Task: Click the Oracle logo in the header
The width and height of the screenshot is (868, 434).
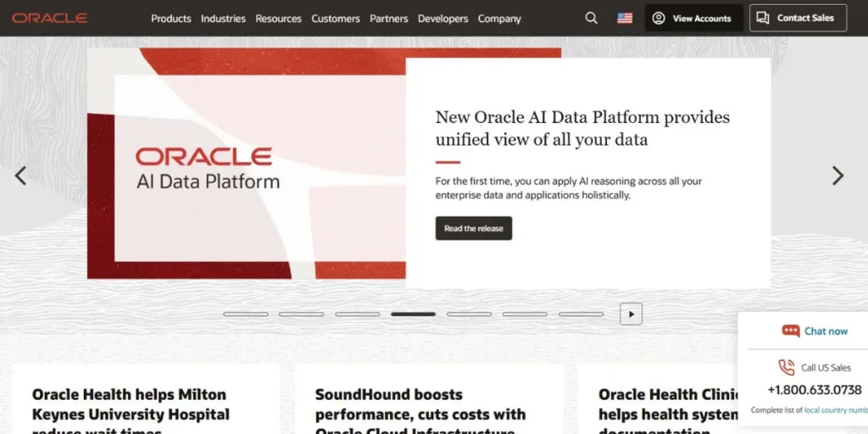Action: pyautogui.click(x=50, y=19)
